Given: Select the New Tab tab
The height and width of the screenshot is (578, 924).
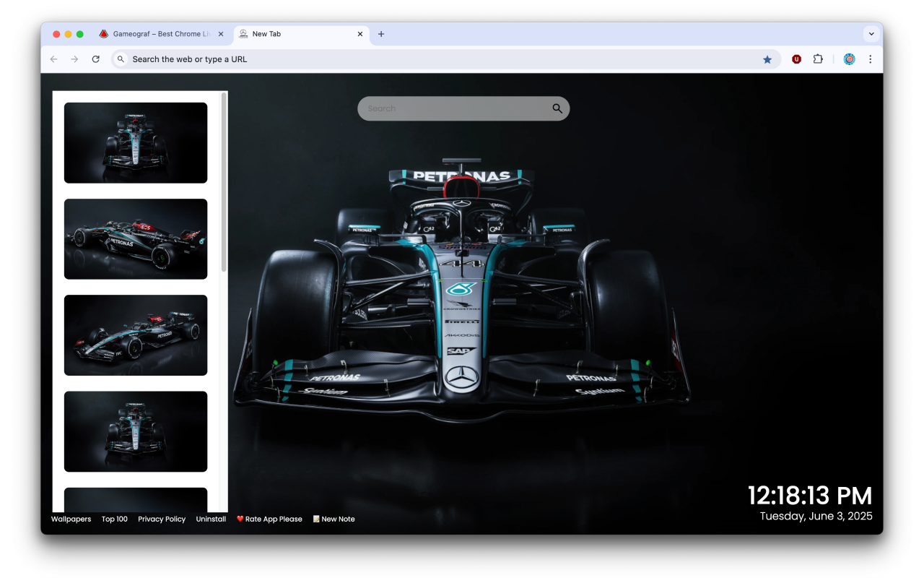Looking at the screenshot, I should point(289,33).
